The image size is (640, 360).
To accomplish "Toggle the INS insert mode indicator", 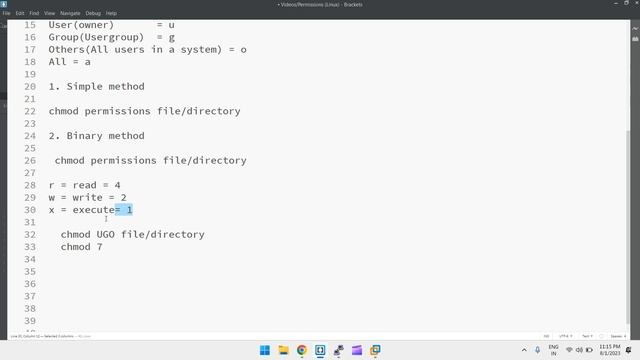I will tap(546, 336).
